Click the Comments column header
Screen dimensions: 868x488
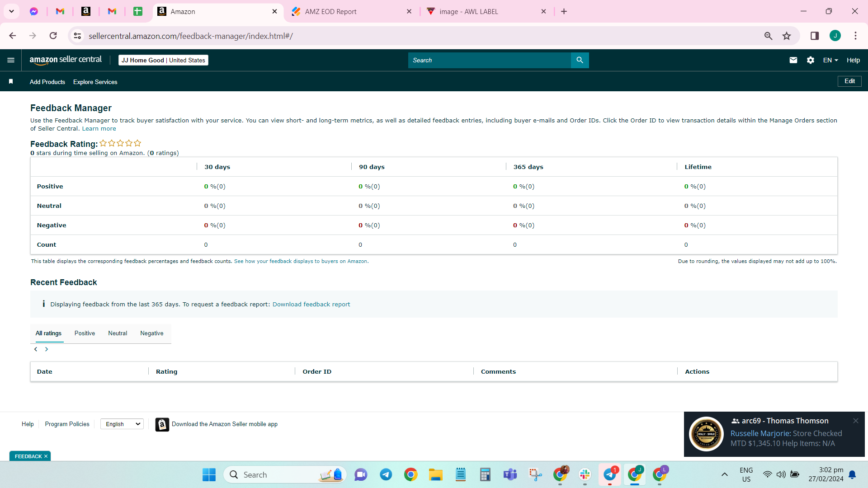coord(498,371)
